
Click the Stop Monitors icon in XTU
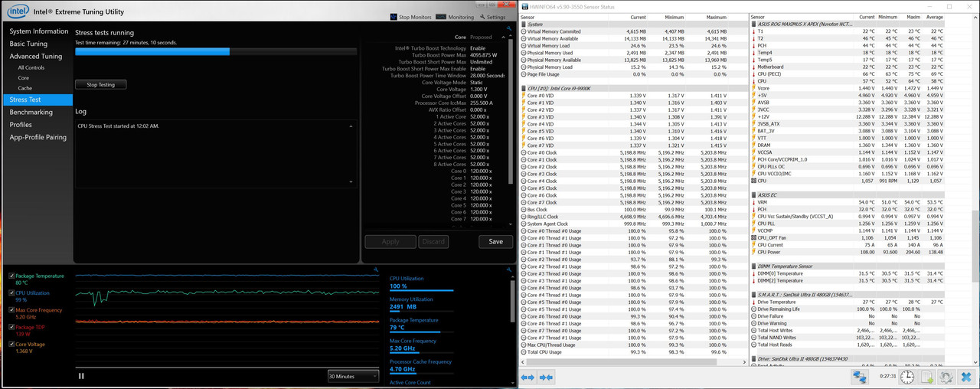[394, 17]
